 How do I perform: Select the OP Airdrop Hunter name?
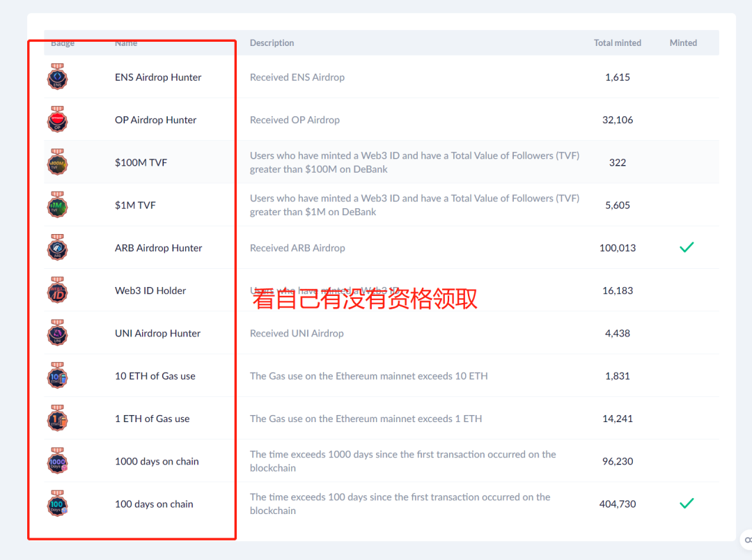click(155, 120)
